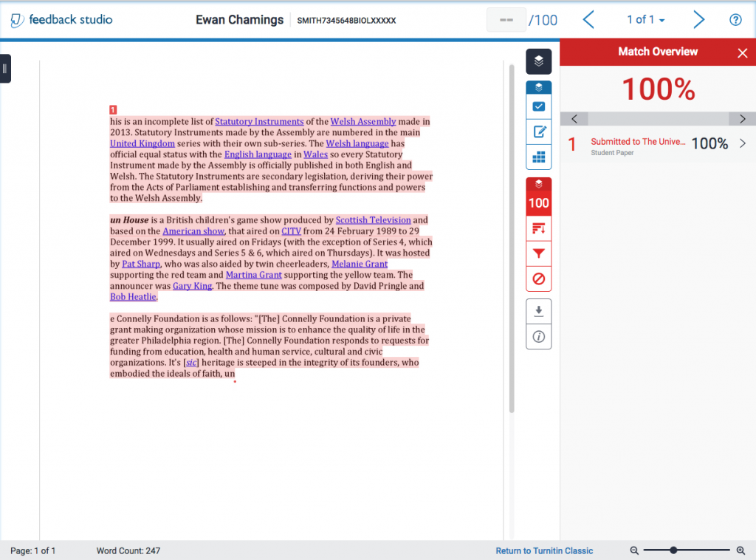
Task: Open the Bob Heatlie link
Action: 133,297
